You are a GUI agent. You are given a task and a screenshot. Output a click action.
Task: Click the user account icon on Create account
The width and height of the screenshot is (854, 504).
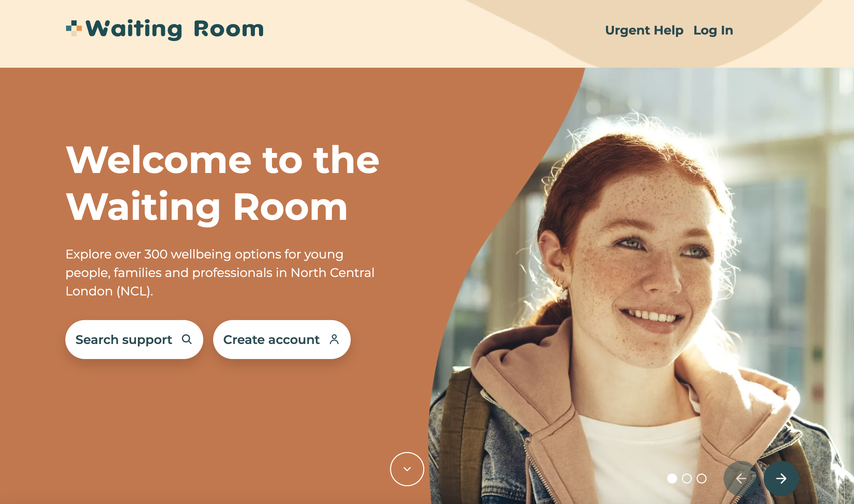pyautogui.click(x=334, y=340)
